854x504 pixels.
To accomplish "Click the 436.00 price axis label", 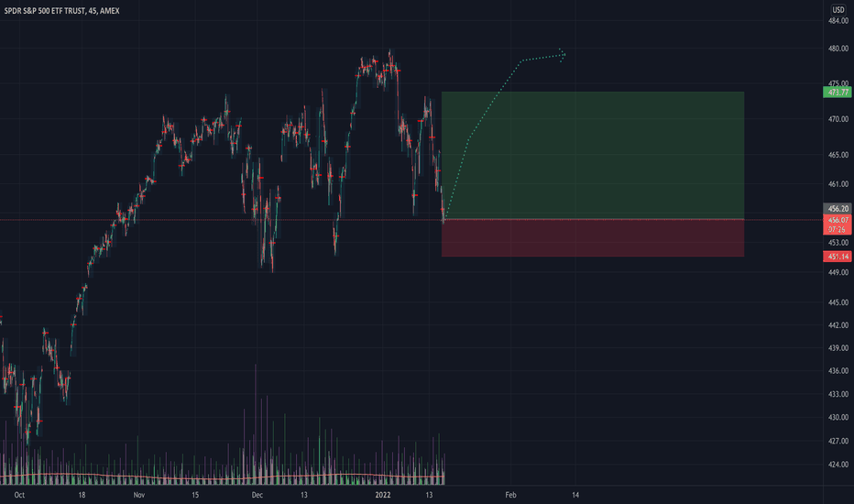I will click(x=838, y=370).
